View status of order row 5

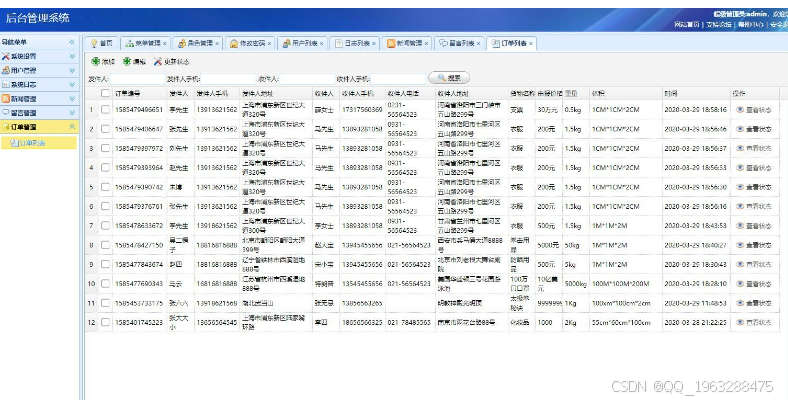(753, 187)
